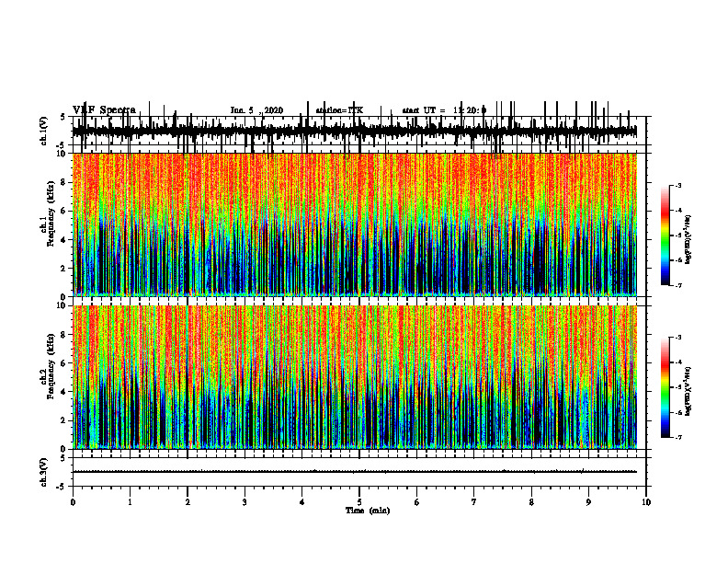
Task: Click the "VLF Spectra" plot title
Action: coord(104,110)
